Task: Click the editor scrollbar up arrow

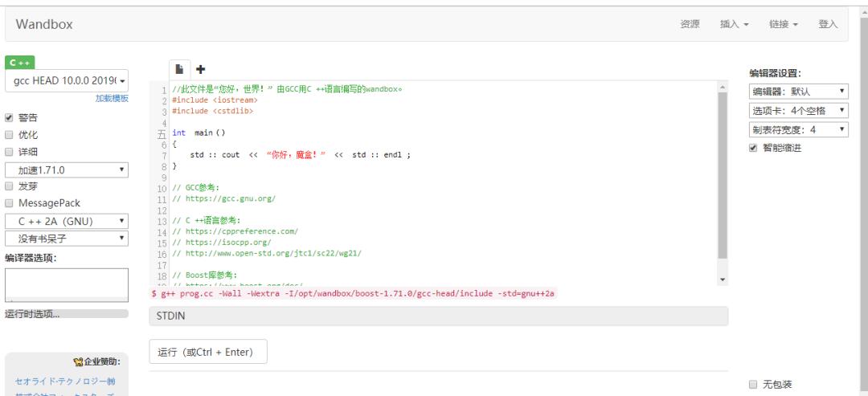Action: pyautogui.click(x=723, y=86)
